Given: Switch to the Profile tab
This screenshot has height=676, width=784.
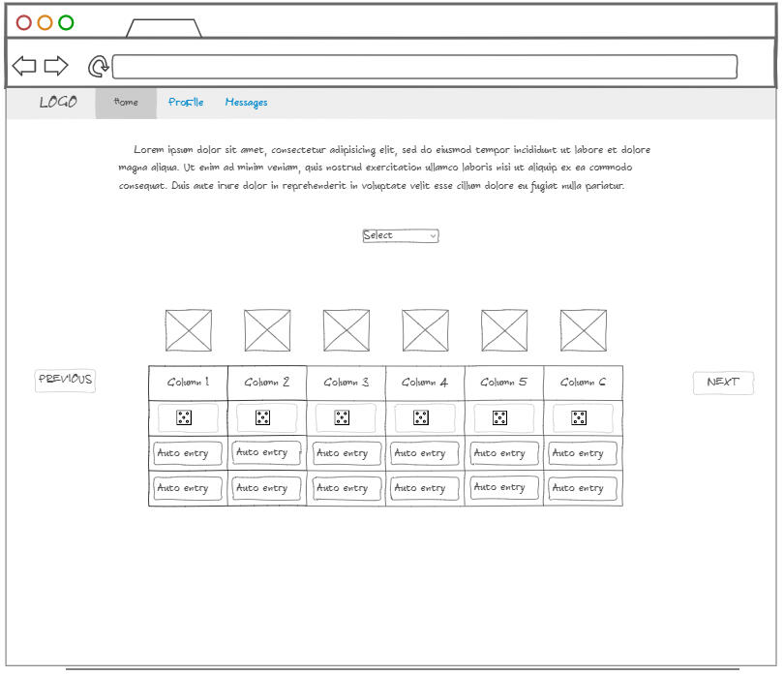Looking at the screenshot, I should [x=186, y=102].
